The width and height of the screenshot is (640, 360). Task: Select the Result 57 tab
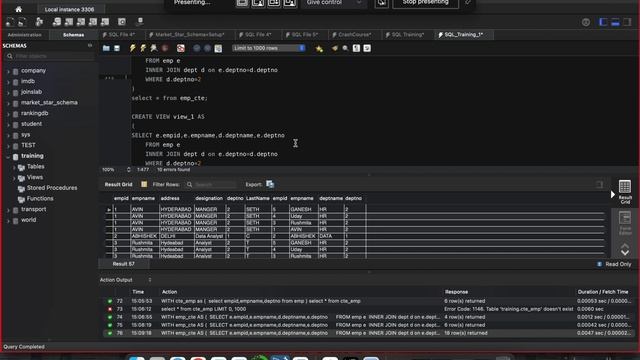123,264
